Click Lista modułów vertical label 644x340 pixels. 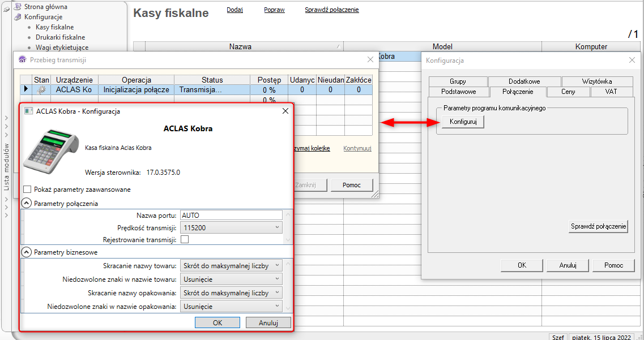pyautogui.click(x=6, y=166)
